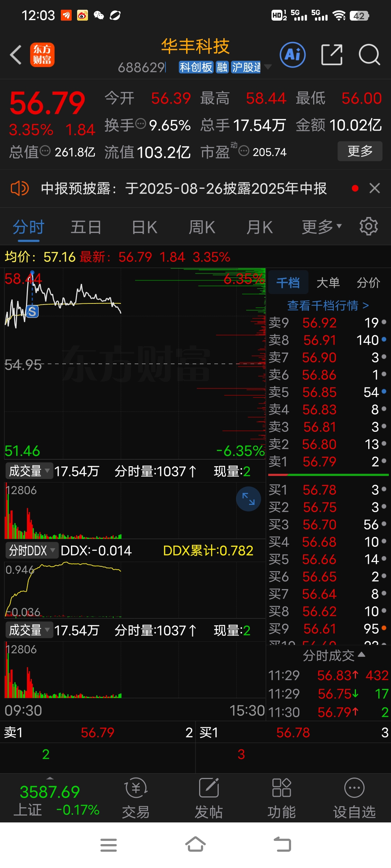391x868 pixels.
Task: Open 查看千档行情 link
Action: (328, 305)
